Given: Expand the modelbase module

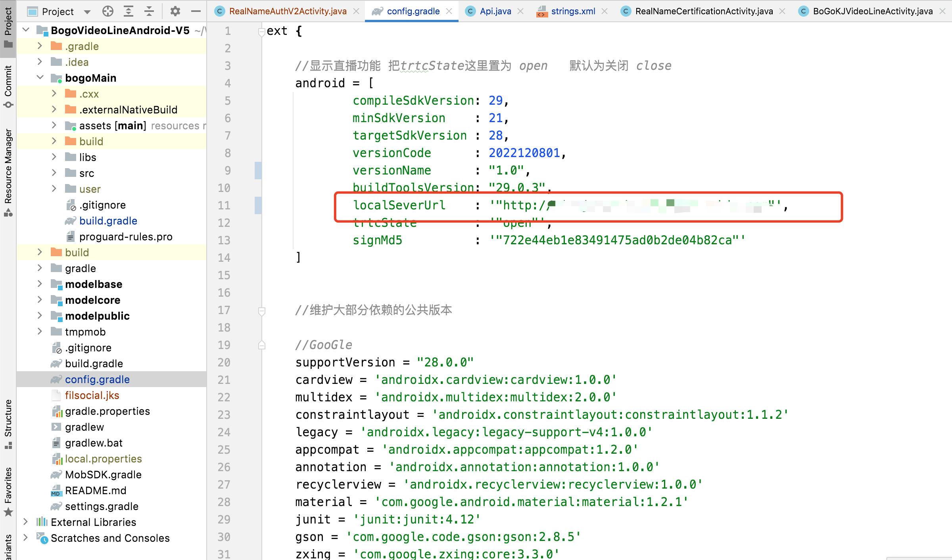Looking at the screenshot, I should tap(40, 284).
